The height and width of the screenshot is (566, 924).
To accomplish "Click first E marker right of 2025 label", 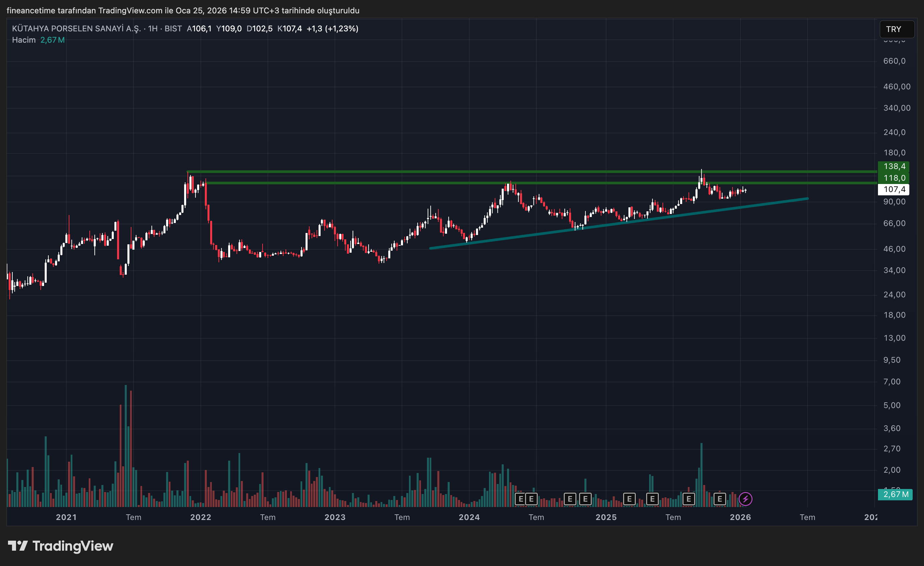I will (x=629, y=499).
